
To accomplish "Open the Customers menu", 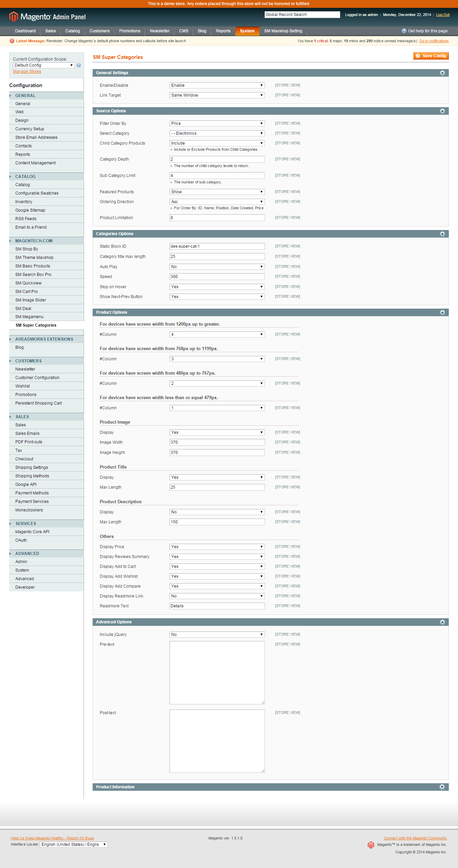I will (x=99, y=31).
